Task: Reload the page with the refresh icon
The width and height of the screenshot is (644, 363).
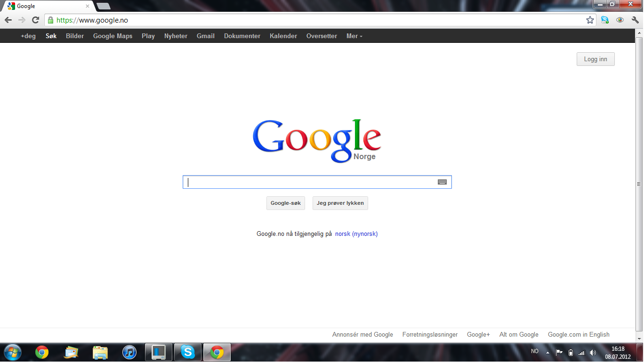Action: pos(35,20)
